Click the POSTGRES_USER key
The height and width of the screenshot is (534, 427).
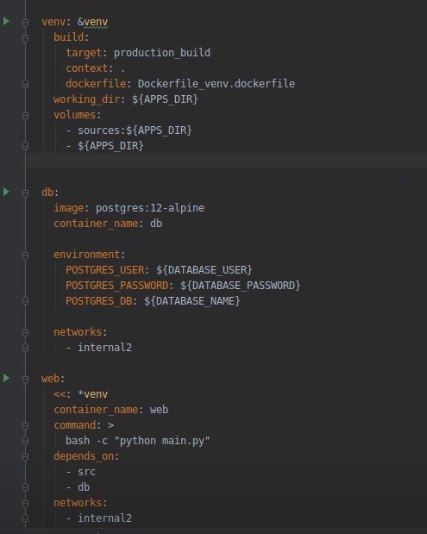105,270
